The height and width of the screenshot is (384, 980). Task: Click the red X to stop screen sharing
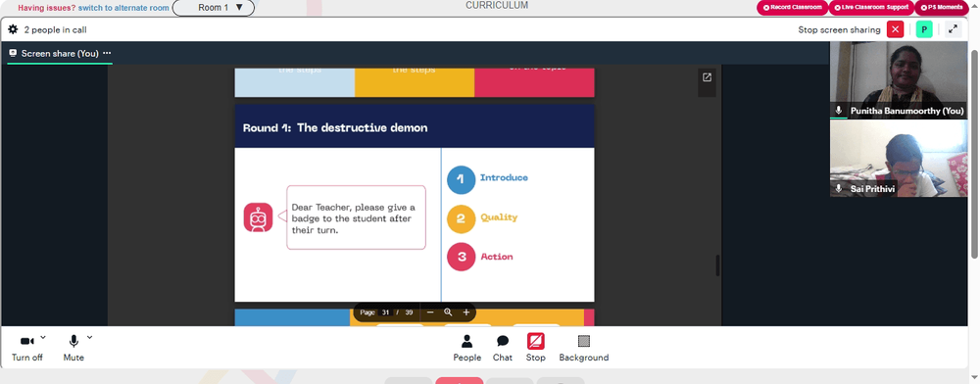tap(895, 29)
